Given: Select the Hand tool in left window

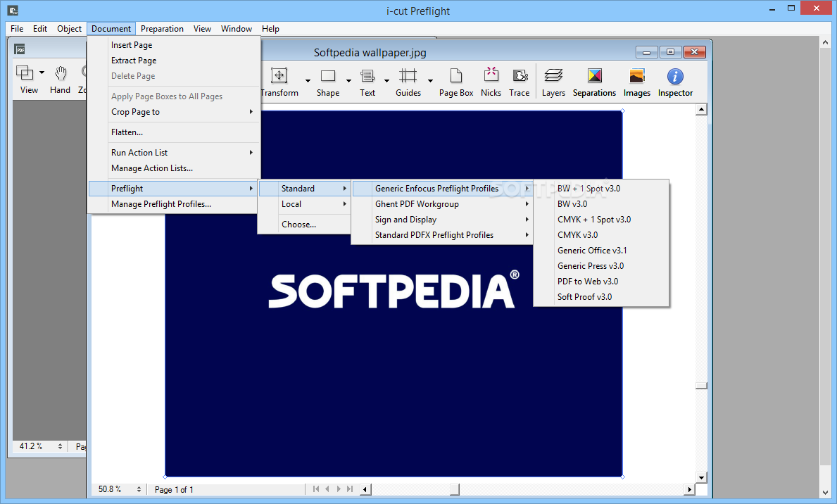Looking at the screenshot, I should pyautogui.click(x=61, y=80).
